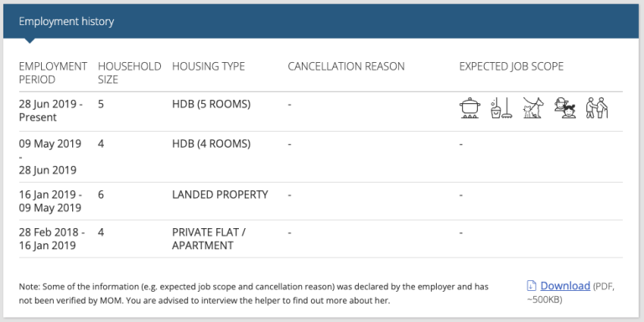Click the Employment Period column header
Viewport: 644px width, 322px height.
[x=53, y=73]
